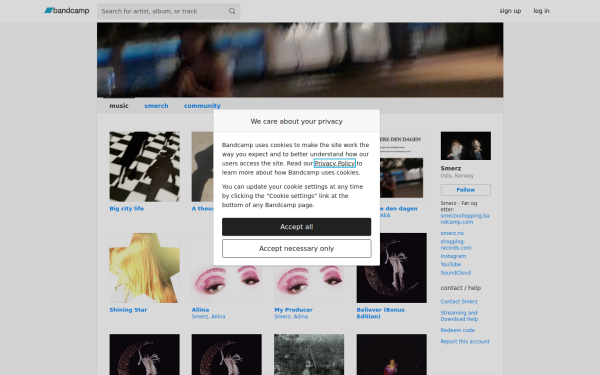Click the Big city life title link
600x375 pixels.
pos(127,209)
